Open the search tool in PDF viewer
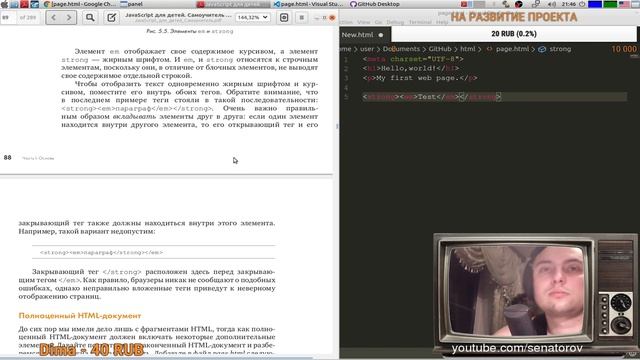Viewport: 640px width, 360px height. (90, 18)
